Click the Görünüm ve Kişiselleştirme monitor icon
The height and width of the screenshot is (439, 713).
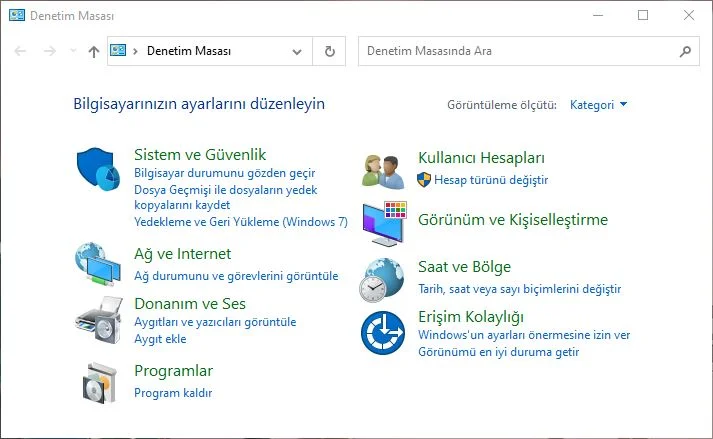point(382,222)
